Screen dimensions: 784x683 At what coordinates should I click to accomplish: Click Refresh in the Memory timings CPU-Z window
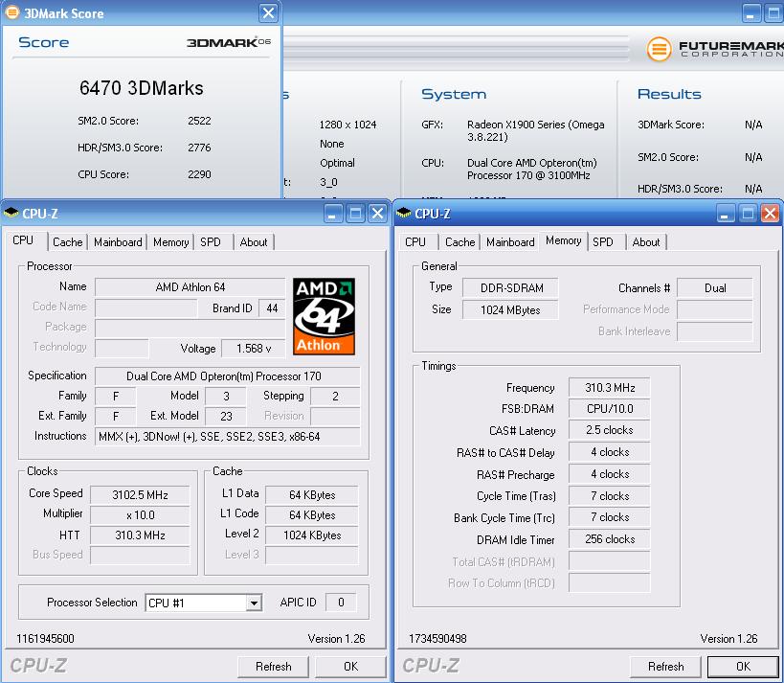tap(665, 667)
